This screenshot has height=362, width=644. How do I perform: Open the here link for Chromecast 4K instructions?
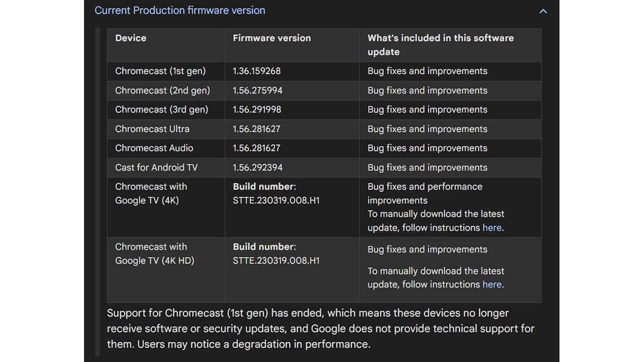pyautogui.click(x=492, y=227)
